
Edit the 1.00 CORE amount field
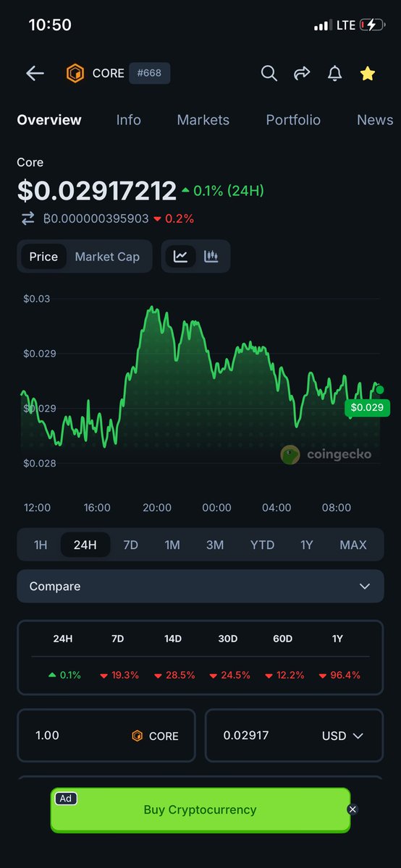(x=106, y=736)
